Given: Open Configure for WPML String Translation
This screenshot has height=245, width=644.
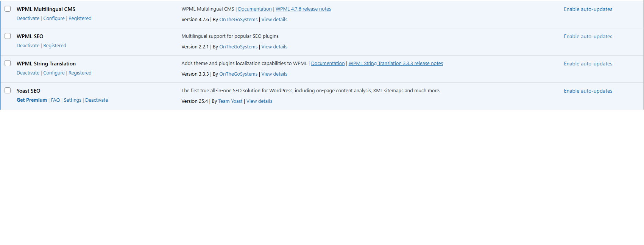Looking at the screenshot, I should [54, 73].
